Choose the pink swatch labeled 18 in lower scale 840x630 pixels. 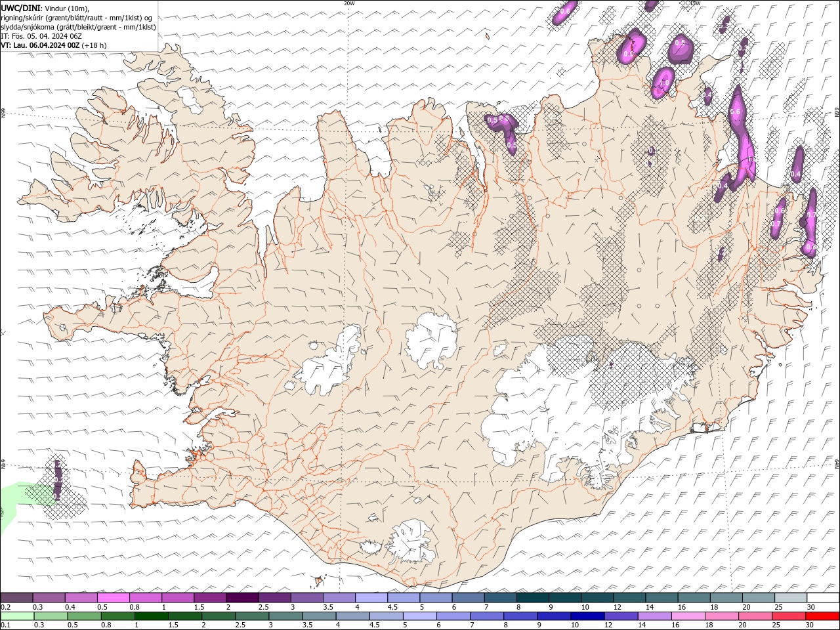coord(723,616)
